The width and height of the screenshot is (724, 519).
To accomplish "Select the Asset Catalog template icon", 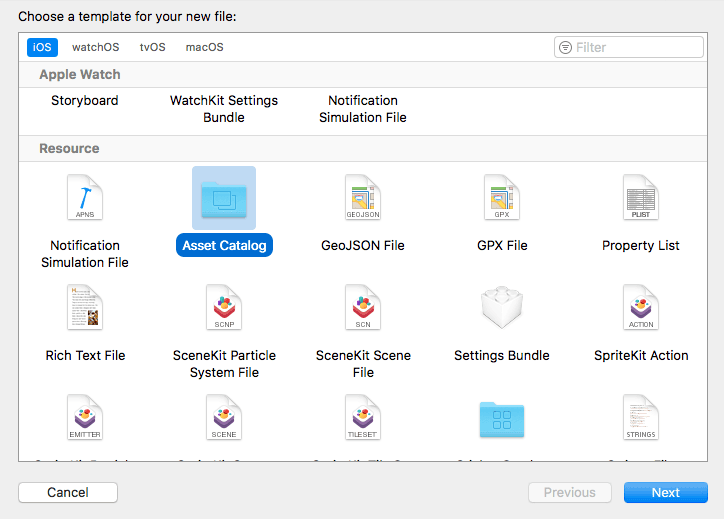I will pos(224,198).
